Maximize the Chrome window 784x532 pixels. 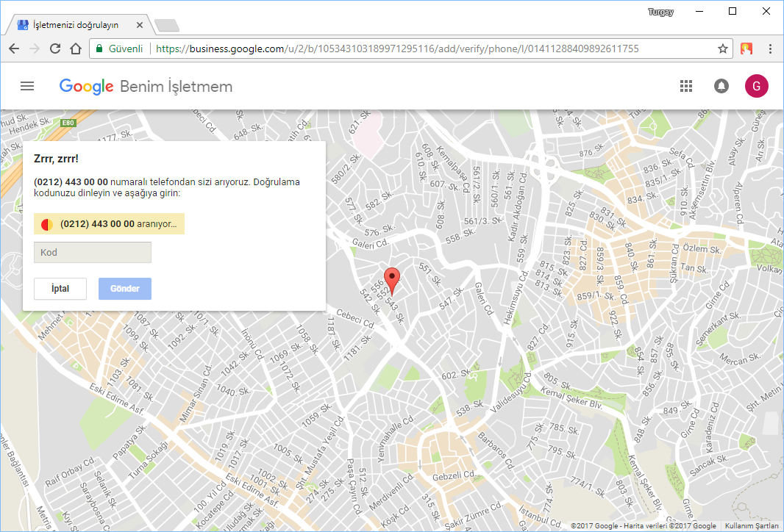[x=733, y=12]
